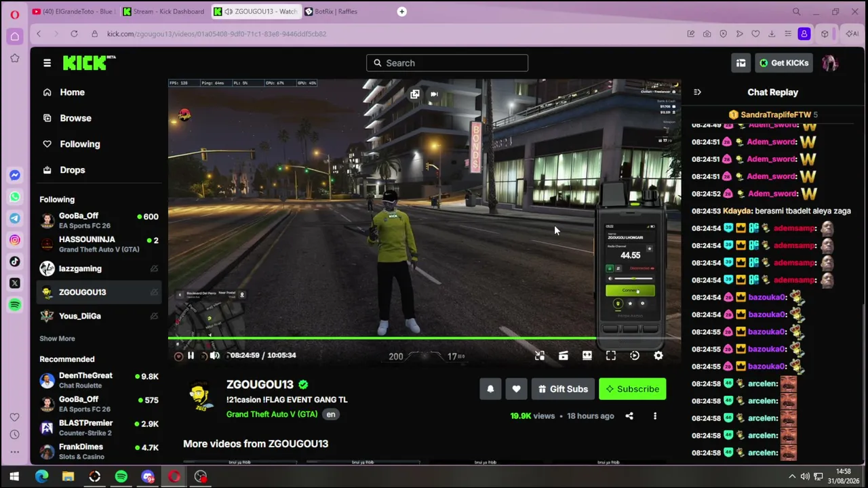
Task: Click the video seek progress bar
Action: (425, 338)
